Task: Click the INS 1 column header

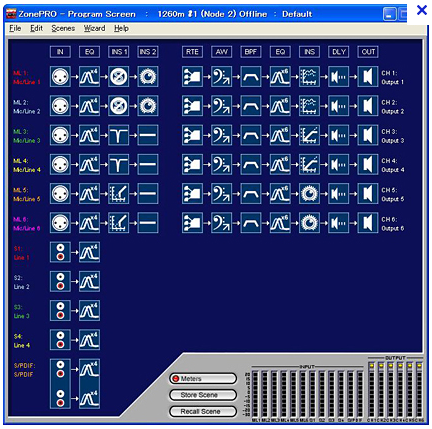Action: tap(119, 52)
